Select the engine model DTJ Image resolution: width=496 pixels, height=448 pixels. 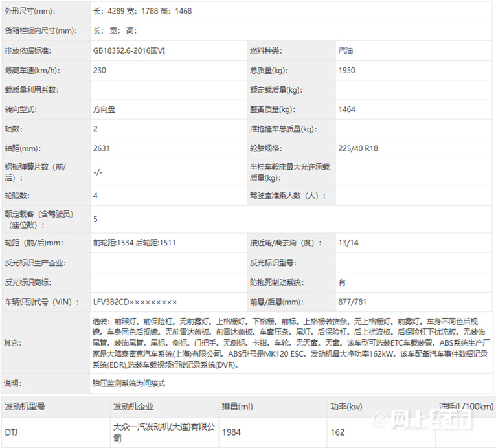point(12,432)
